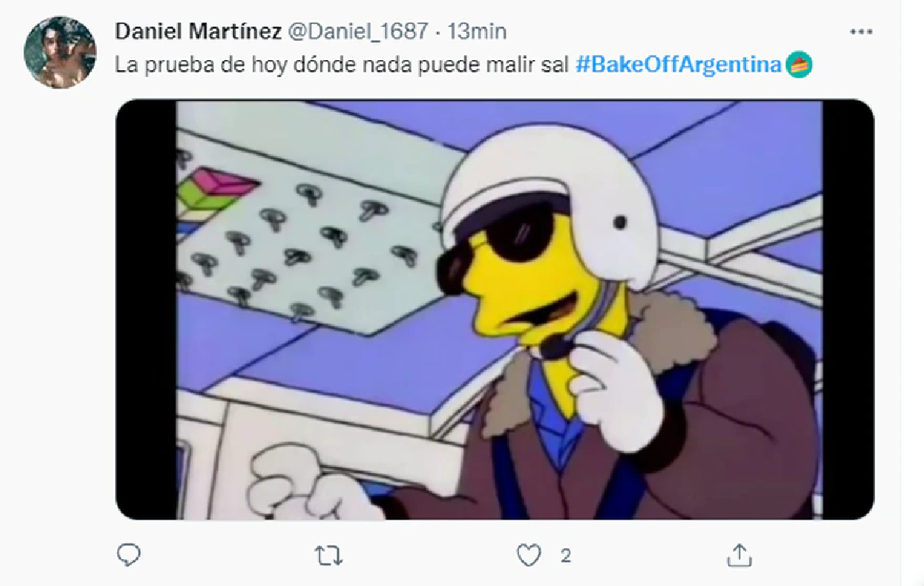Screen dimensions: 924x586
Task: Click the cake emoji after the hashtag
Action: 800,65
